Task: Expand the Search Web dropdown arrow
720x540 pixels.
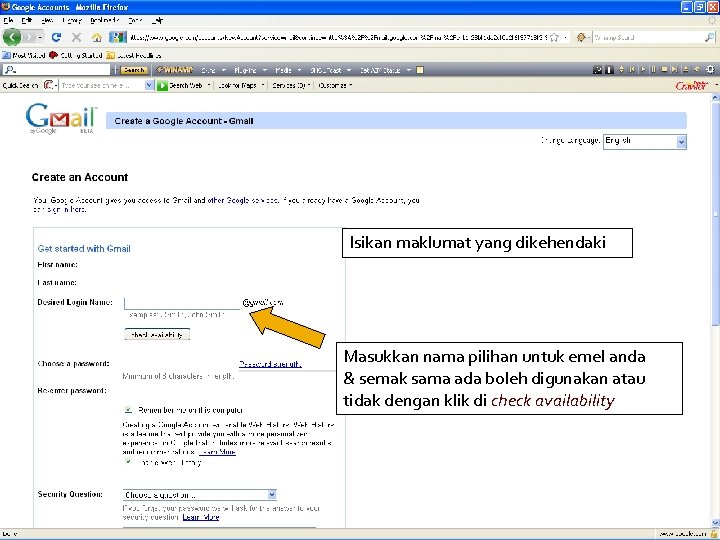Action: point(209,85)
